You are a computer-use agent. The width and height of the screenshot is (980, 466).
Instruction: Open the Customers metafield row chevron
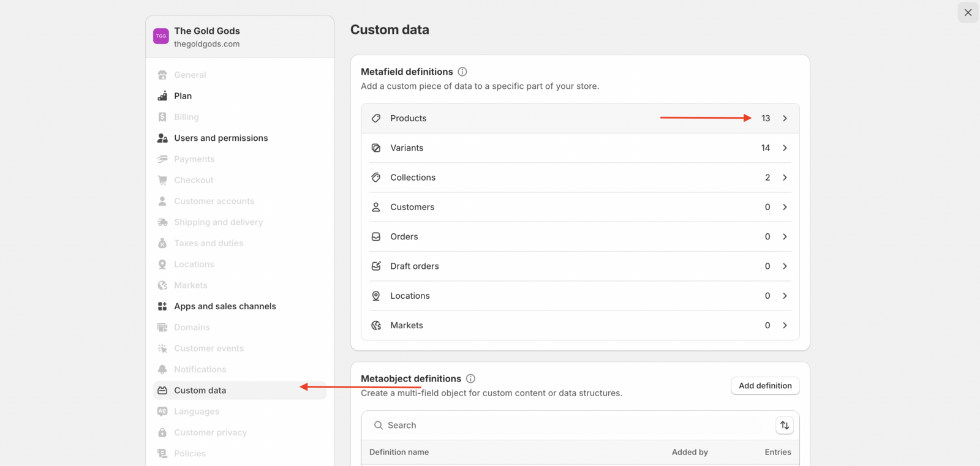pos(785,207)
